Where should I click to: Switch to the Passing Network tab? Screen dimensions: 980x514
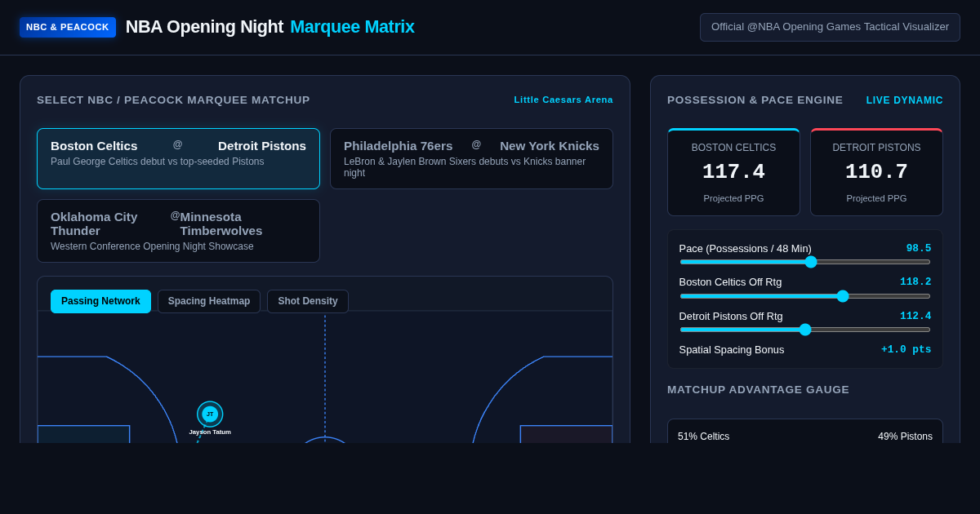(x=100, y=301)
